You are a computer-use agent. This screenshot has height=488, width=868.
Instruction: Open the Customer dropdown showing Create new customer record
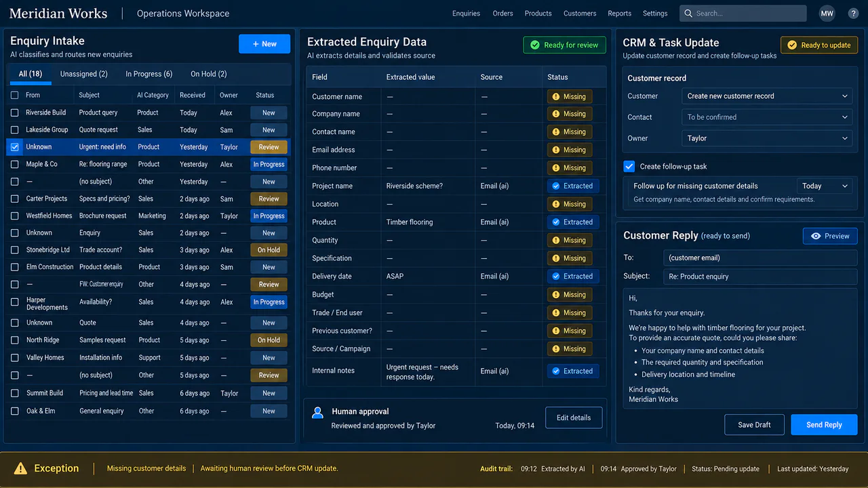[x=767, y=96]
